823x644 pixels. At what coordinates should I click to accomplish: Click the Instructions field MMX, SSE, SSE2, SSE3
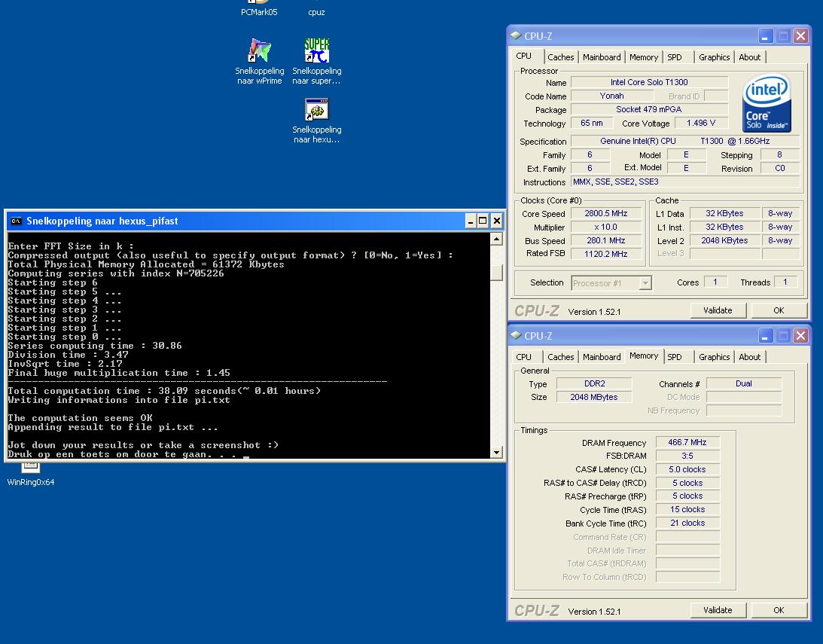click(685, 182)
